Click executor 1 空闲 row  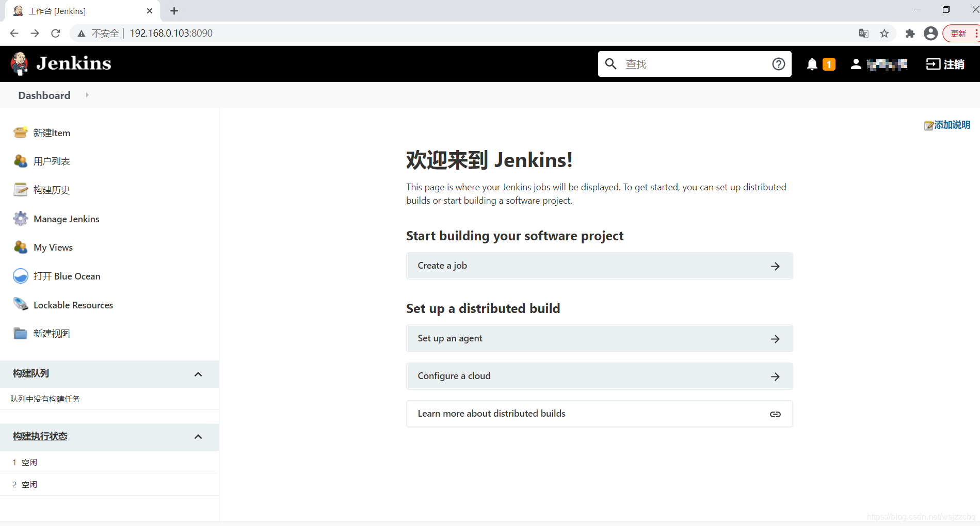109,462
